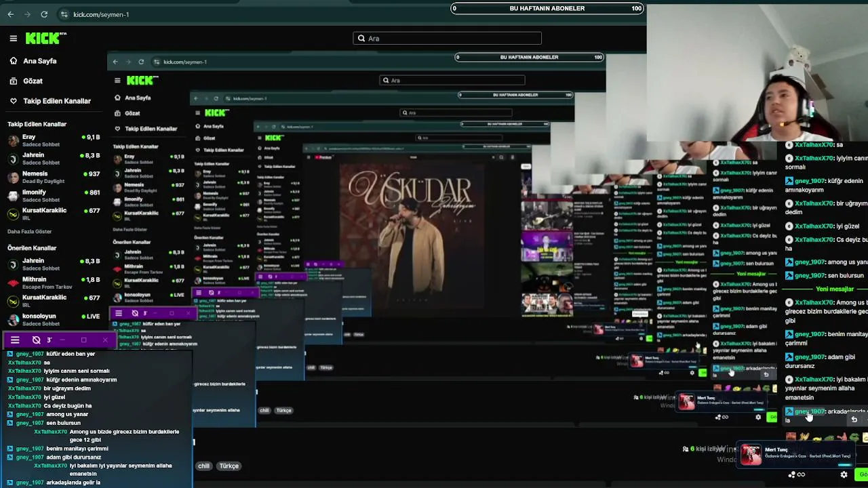Click gney_1907 beside 'sen bulursun' in right-side chat
Image resolution: width=868 pixels, height=488 pixels.
pos(810,276)
